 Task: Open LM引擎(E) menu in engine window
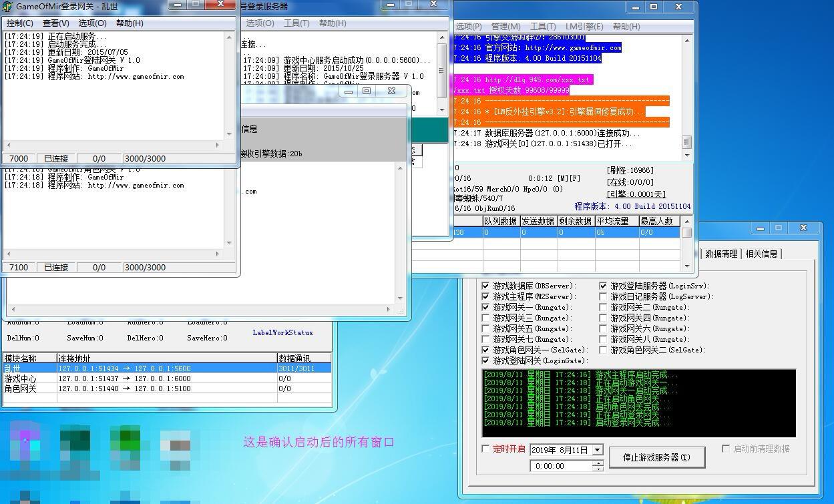(584, 26)
